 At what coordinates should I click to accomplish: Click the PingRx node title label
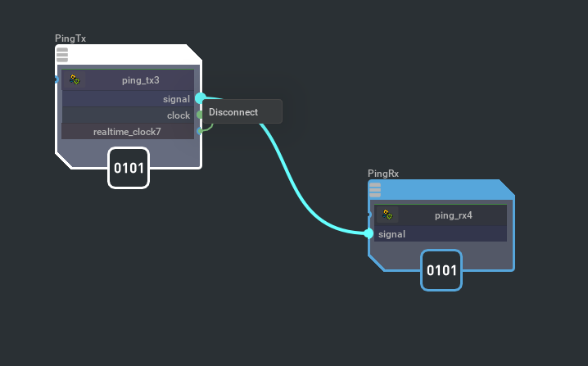pos(383,174)
